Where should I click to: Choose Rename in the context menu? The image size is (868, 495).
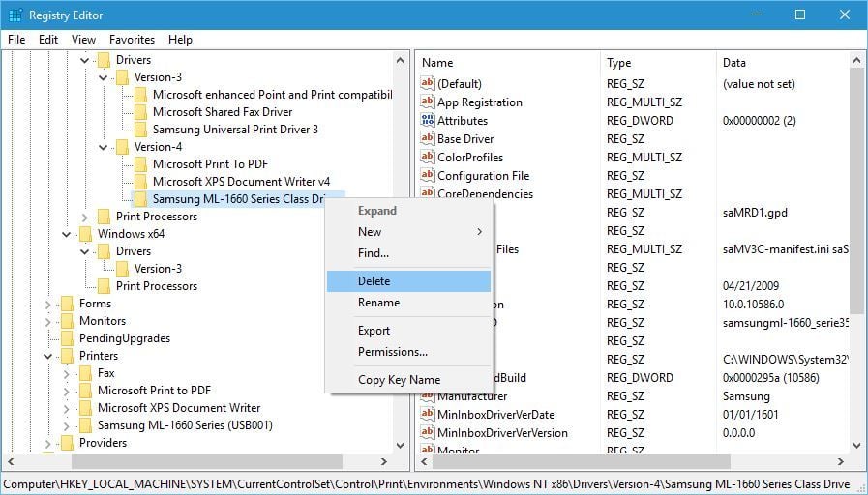pos(408,303)
